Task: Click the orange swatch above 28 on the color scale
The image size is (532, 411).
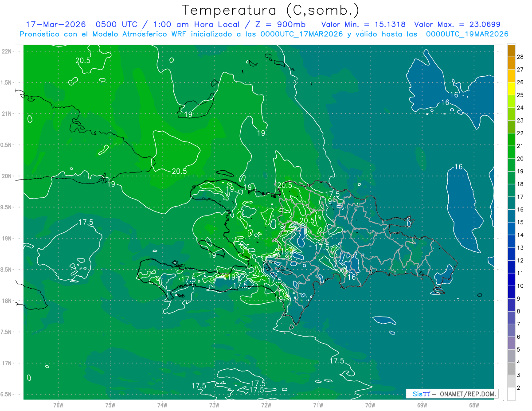Action: 511,51
